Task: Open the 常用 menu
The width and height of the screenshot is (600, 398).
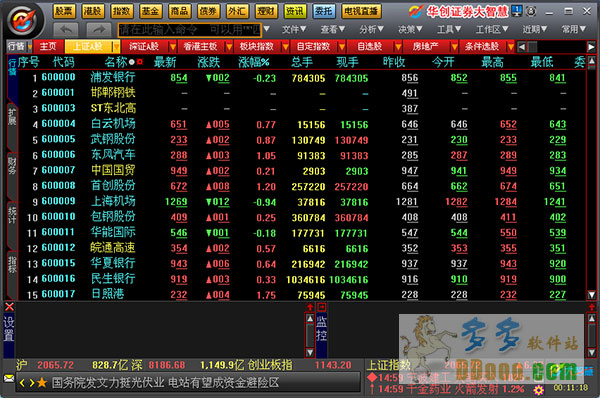Action: (x=574, y=29)
